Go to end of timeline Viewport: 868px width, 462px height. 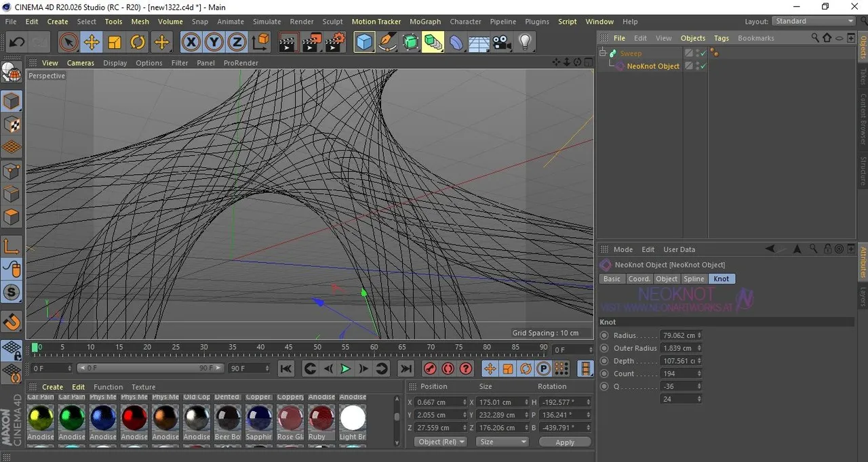pyautogui.click(x=406, y=369)
